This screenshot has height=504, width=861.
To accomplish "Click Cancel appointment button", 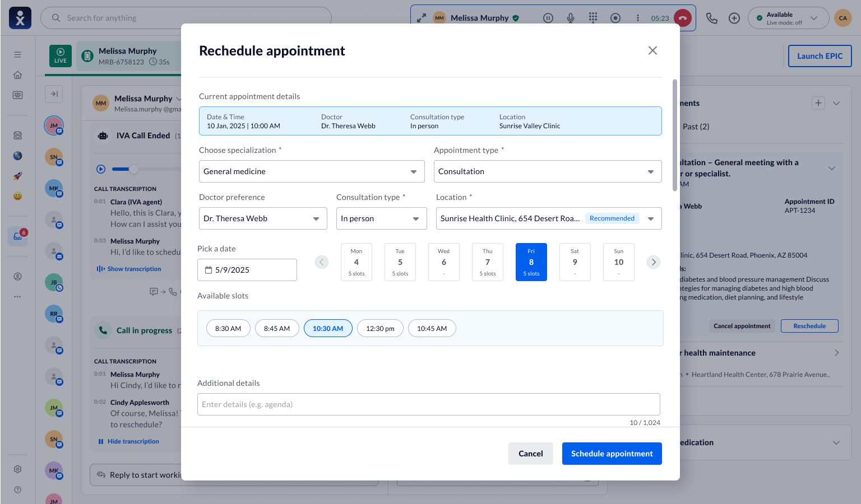I will (x=742, y=326).
